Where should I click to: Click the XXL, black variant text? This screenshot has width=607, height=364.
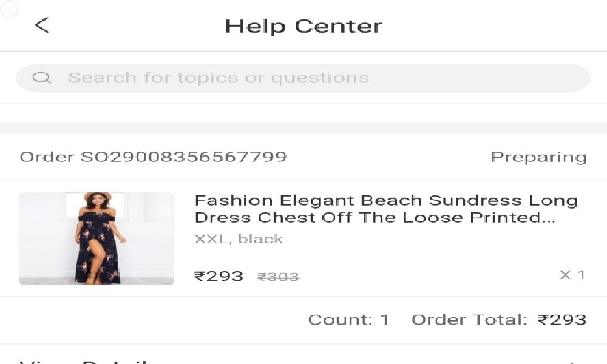pos(239,239)
